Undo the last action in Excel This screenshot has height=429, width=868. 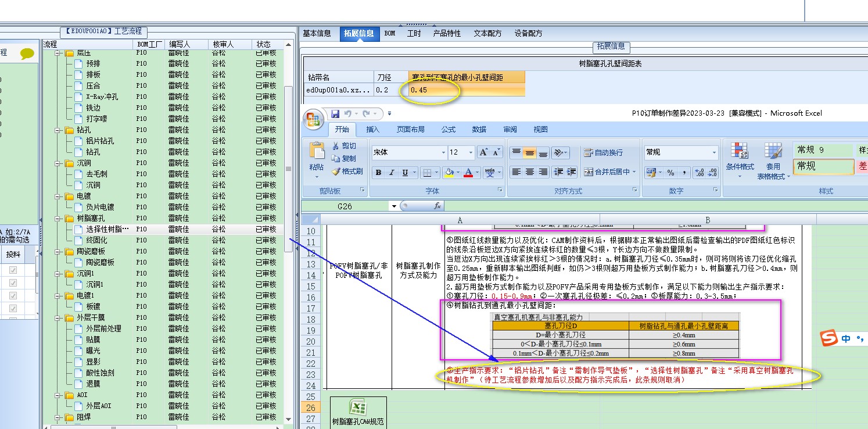tap(347, 114)
